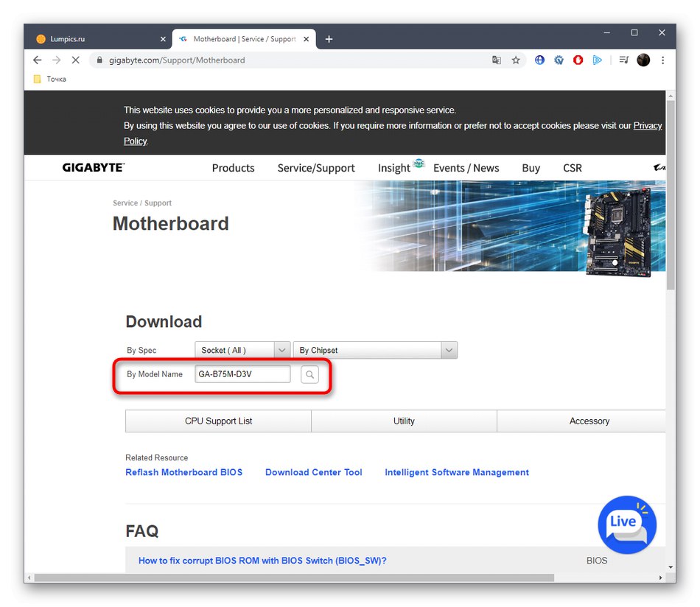700x607 pixels.
Task: Click the Support breadcrumb link
Action: pos(158,203)
